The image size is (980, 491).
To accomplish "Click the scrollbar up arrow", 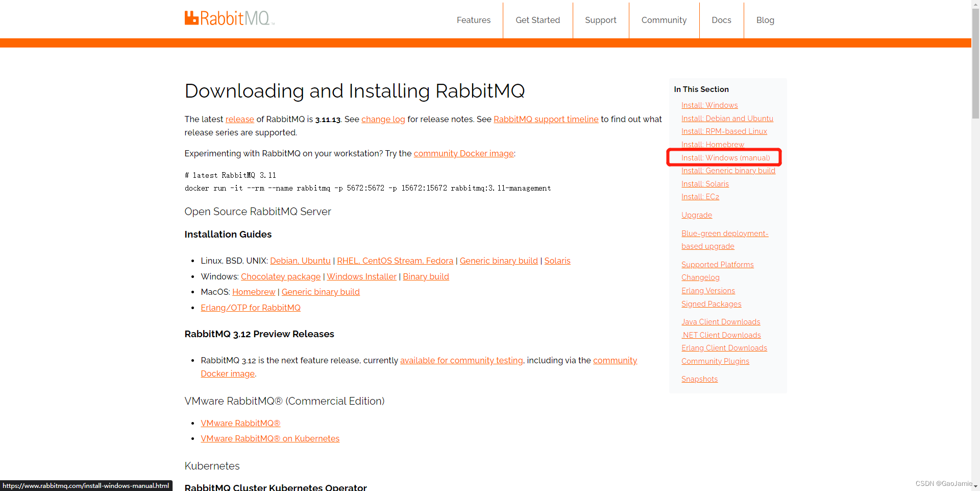I will pyautogui.click(x=975, y=4).
